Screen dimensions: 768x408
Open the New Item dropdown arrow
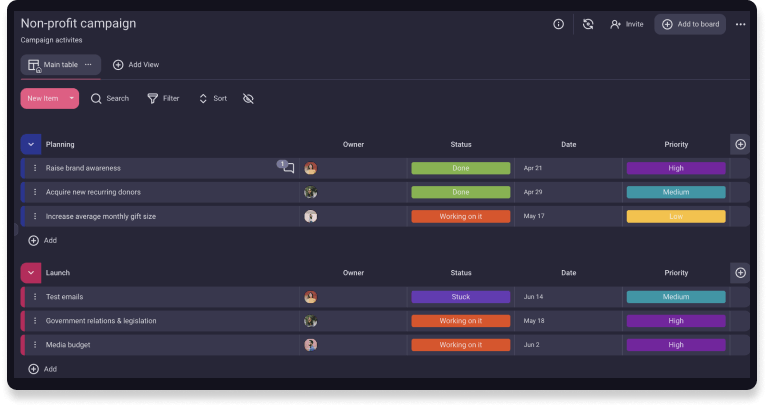coord(71,98)
